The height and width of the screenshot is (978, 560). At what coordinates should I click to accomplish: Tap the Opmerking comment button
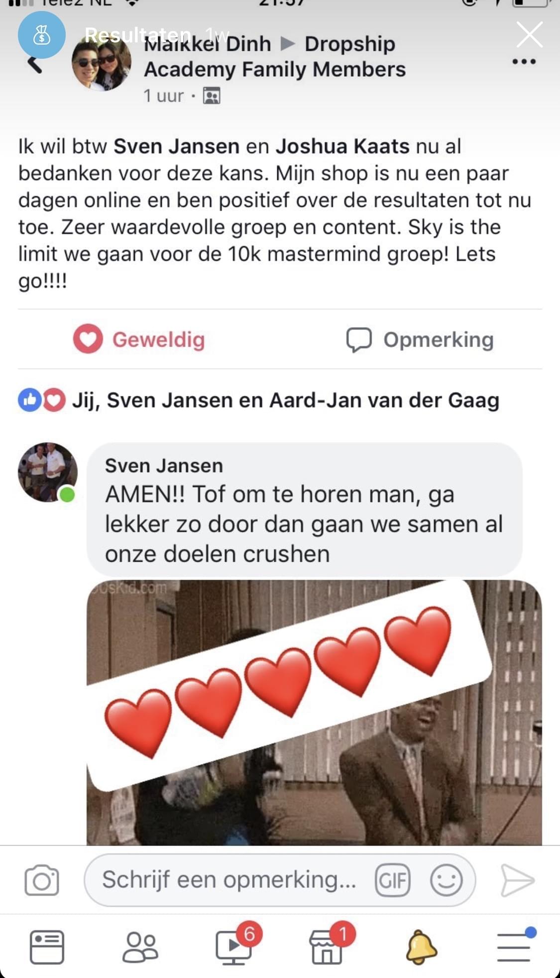pyautogui.click(x=420, y=340)
